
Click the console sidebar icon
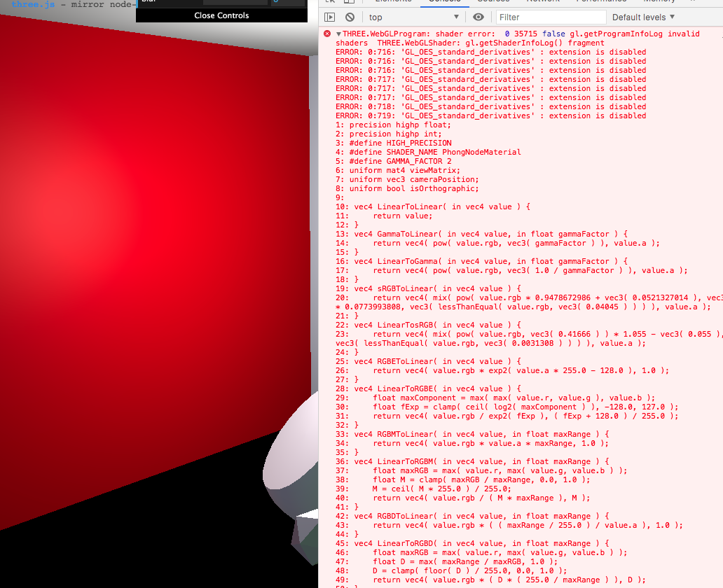[331, 17]
